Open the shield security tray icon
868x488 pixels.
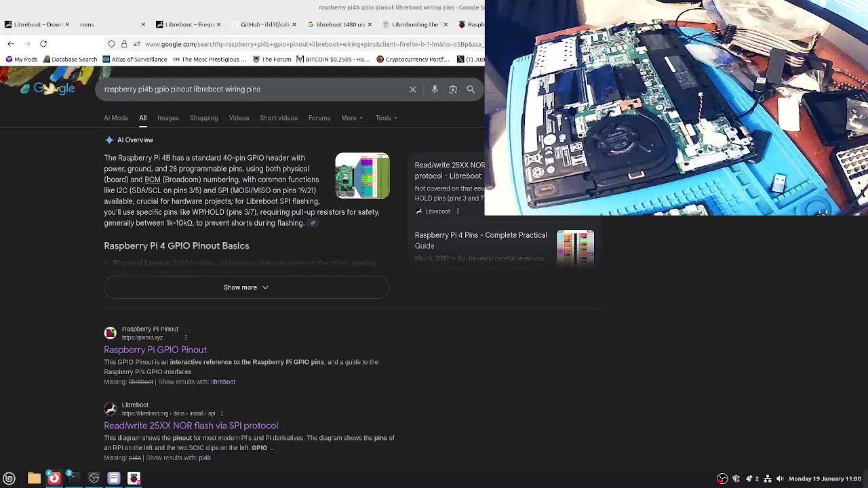tap(736, 479)
